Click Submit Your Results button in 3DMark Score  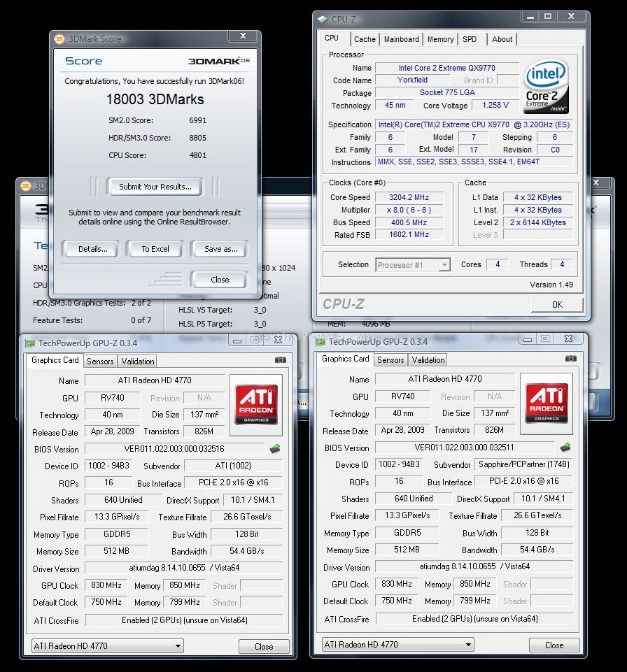[x=155, y=187]
